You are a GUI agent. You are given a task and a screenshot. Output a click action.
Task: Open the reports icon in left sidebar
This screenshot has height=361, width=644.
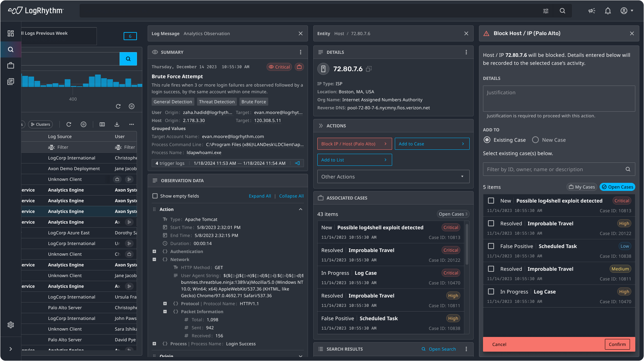[x=11, y=82]
